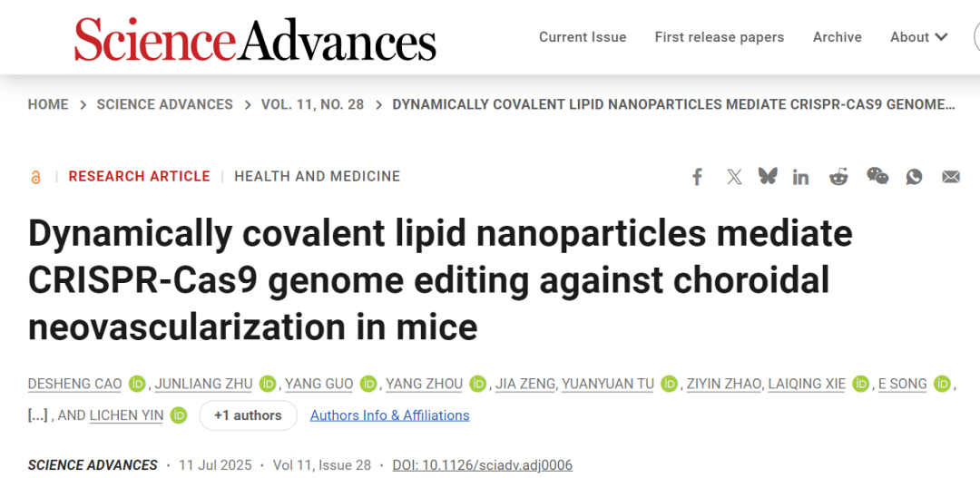Open Authors Info & Affiliations link
Viewport: 980px width, 478px height.
389,415
